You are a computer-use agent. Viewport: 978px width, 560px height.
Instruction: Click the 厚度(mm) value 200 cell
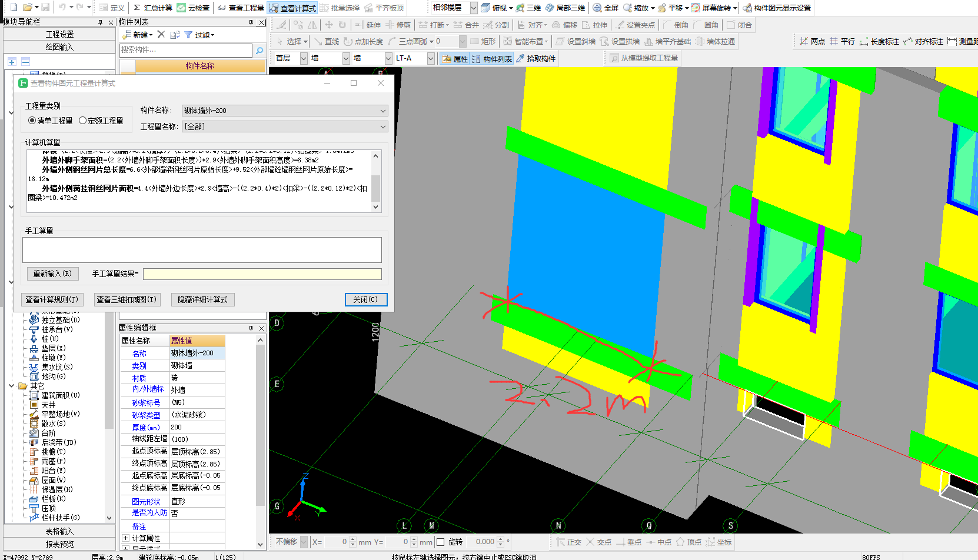[x=197, y=428]
